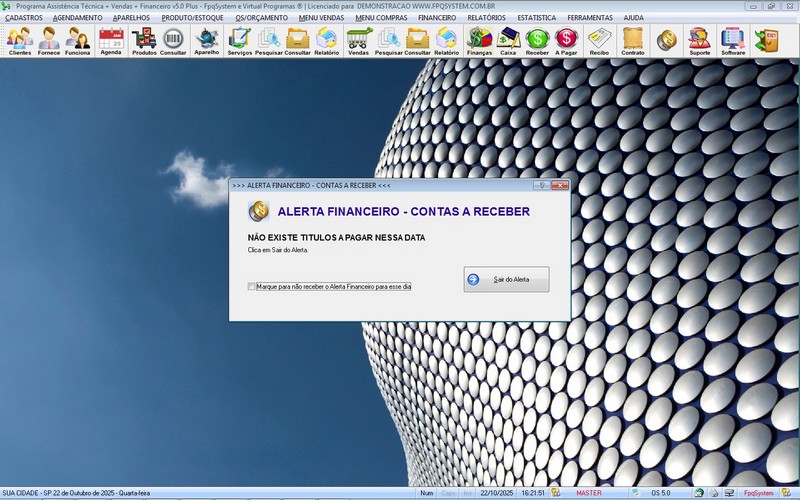The width and height of the screenshot is (800, 500).
Task: Click the gold coin toolbar icon
Action: [x=666, y=41]
